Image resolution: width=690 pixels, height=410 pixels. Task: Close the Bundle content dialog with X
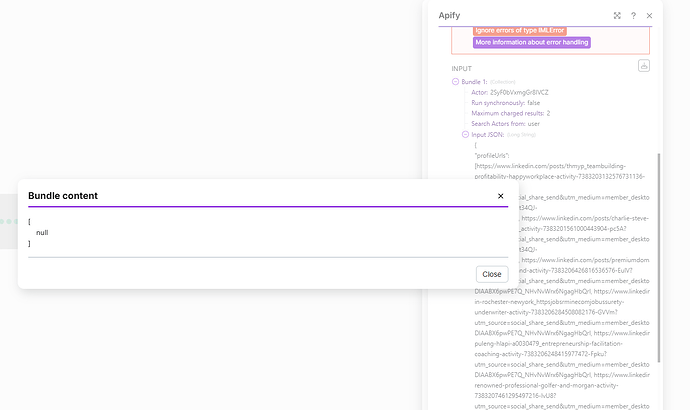[x=500, y=196]
